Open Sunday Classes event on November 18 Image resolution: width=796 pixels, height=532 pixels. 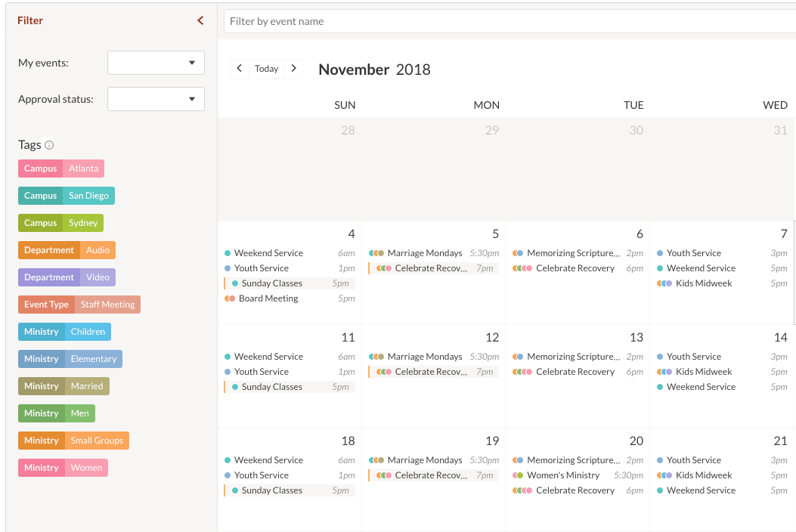click(271, 490)
